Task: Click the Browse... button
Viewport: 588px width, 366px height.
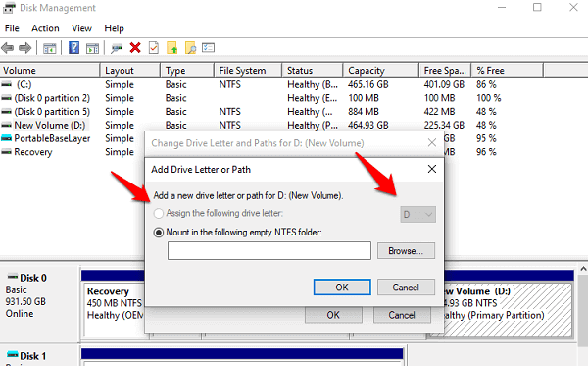Action: [x=406, y=251]
